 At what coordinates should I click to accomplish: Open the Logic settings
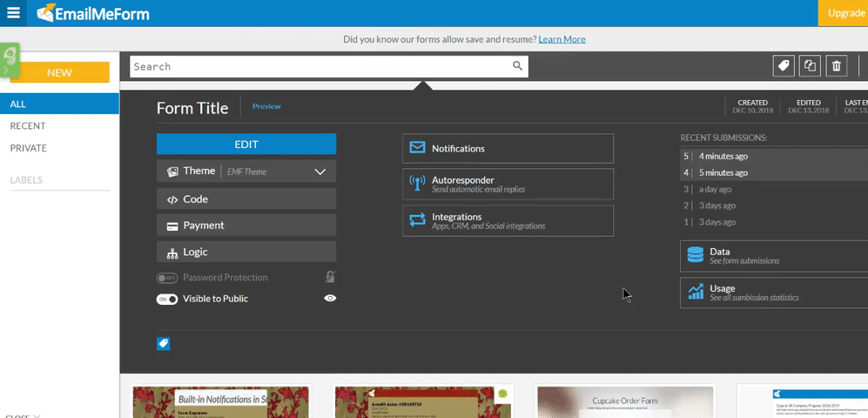tap(246, 252)
